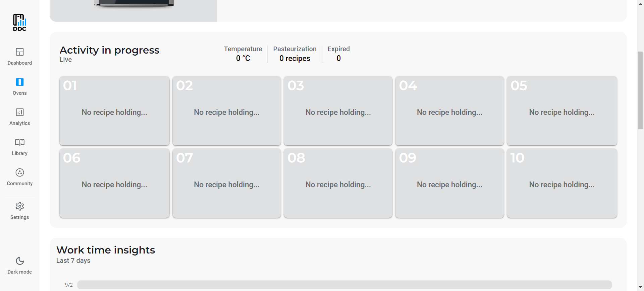Open the Library book icon
The image size is (644, 291).
(x=20, y=143)
